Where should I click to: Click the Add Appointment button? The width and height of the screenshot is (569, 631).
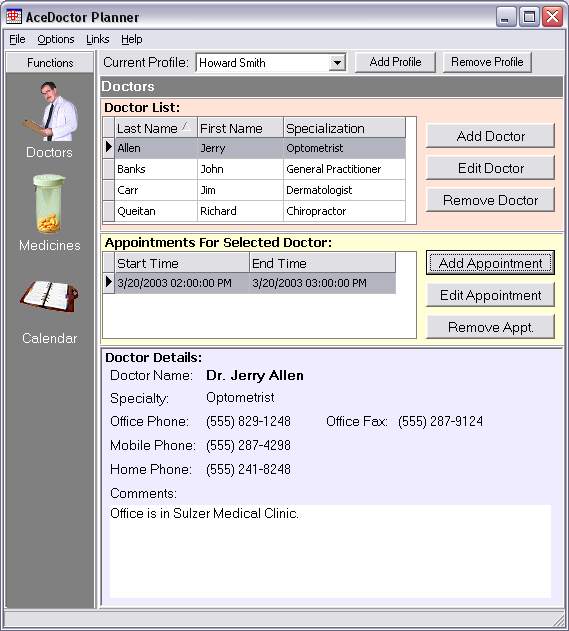pyautogui.click(x=490, y=263)
